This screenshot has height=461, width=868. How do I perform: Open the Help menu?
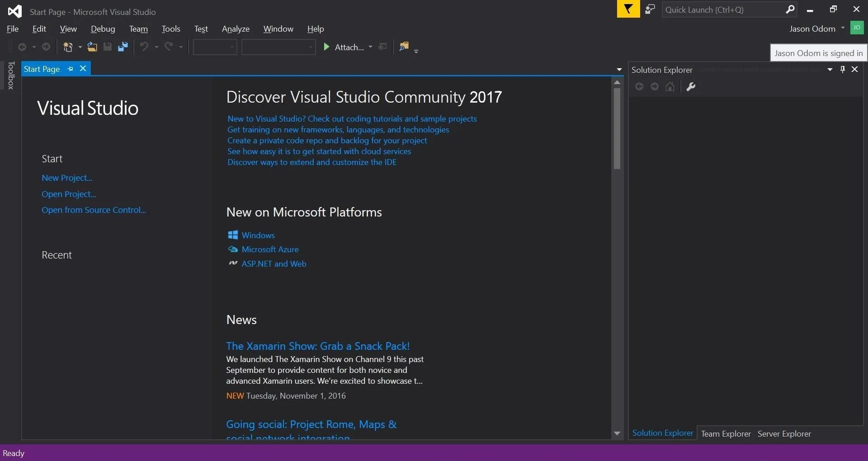pos(316,29)
